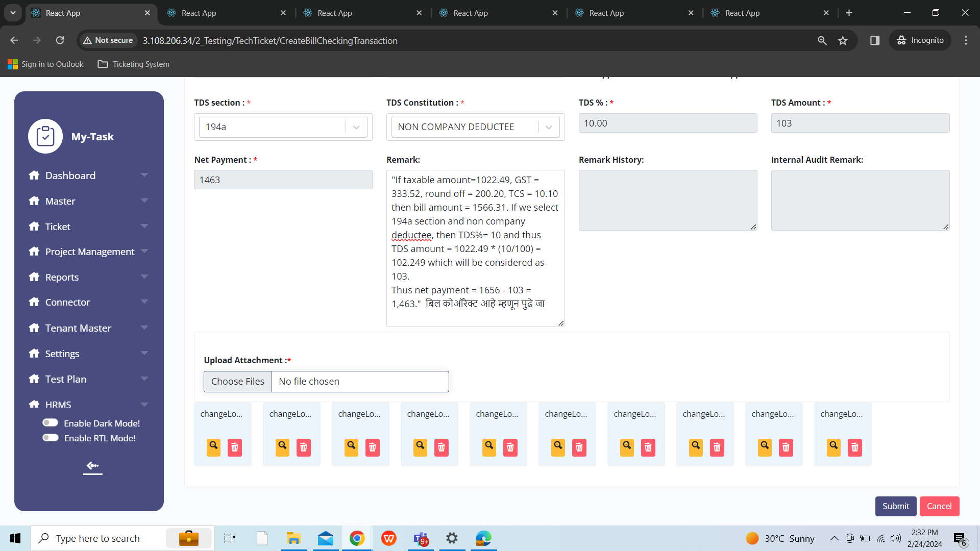Expand the Dashboard menu arrow

coord(144,175)
